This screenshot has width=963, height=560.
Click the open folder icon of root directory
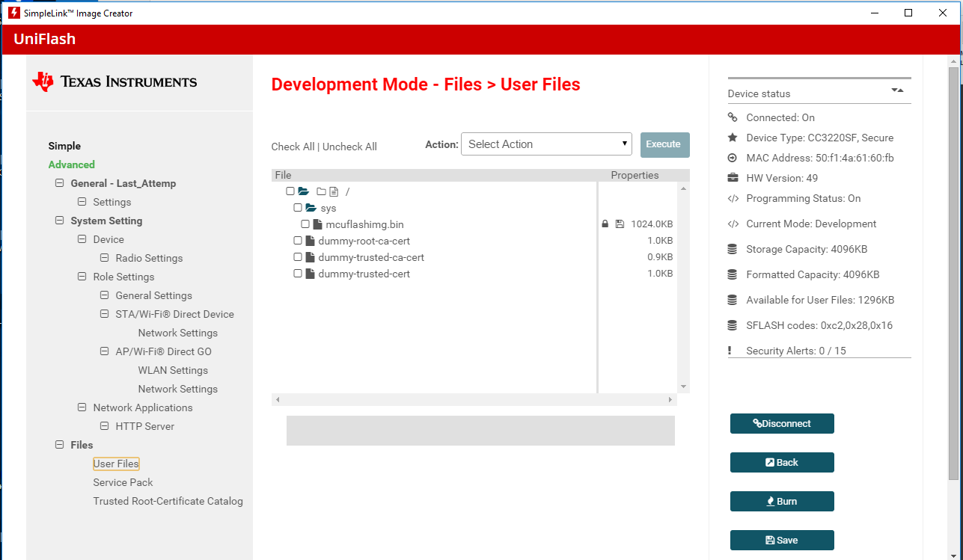(x=304, y=191)
